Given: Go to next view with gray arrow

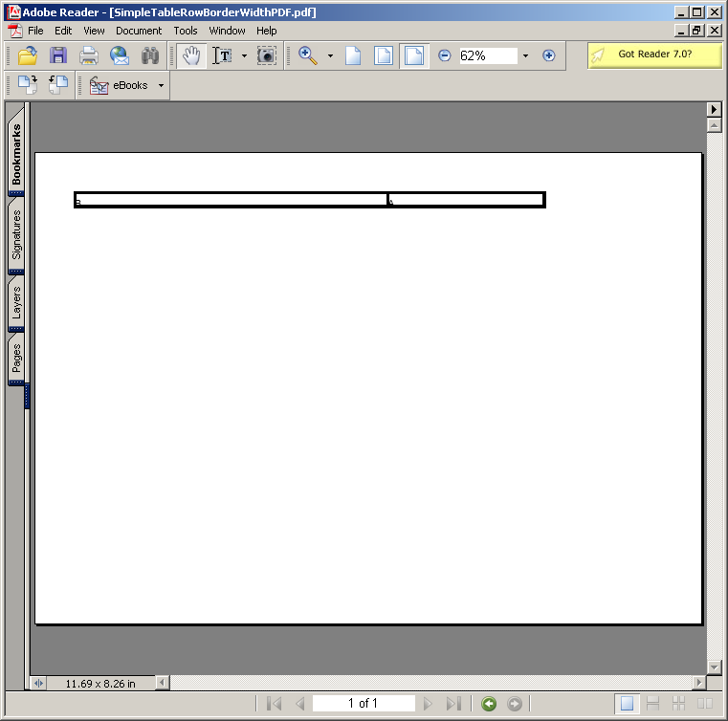Looking at the screenshot, I should [x=514, y=704].
